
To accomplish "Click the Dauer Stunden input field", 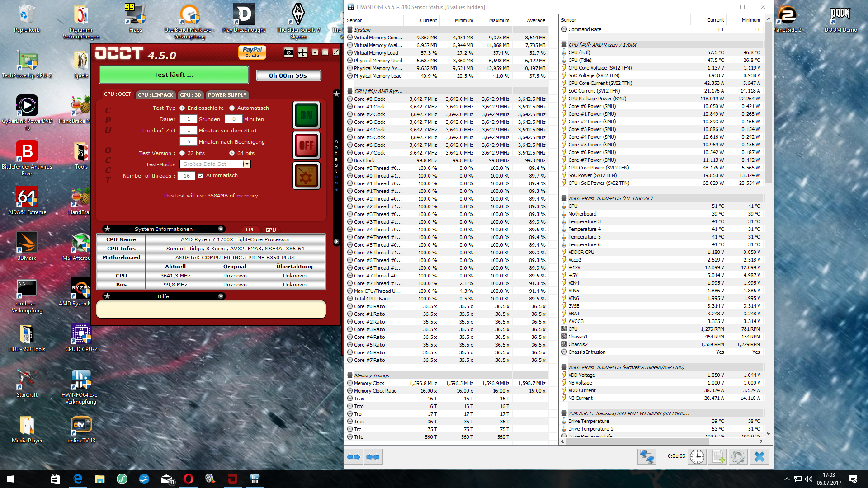I will coord(189,119).
